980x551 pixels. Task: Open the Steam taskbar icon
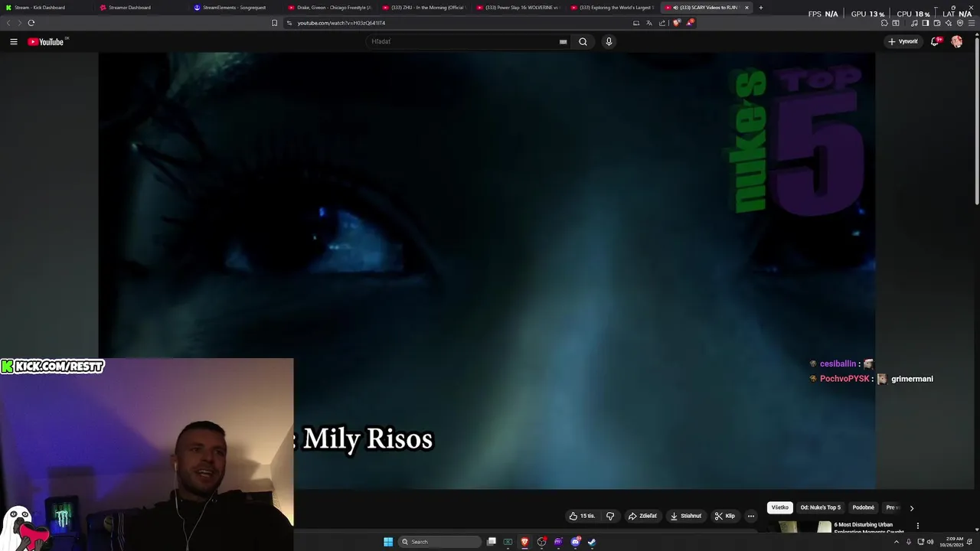[x=592, y=542]
